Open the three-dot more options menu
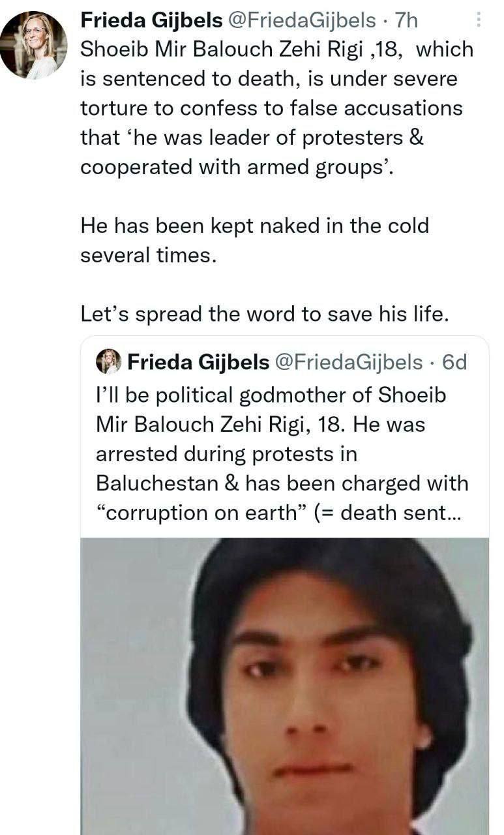Screen dimensions: 504x835 click(478, 21)
